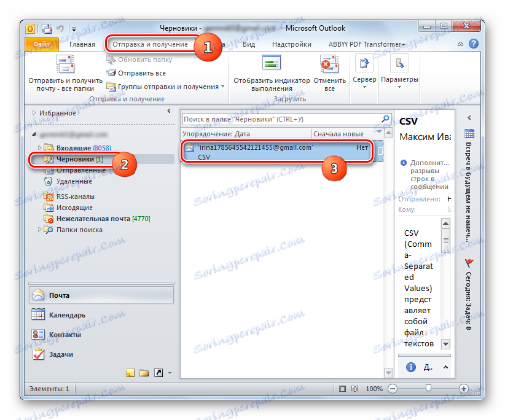This screenshot has height=420, width=505.
Task: Click the Send/Receive All Folders quick-access icon
Action: 47,29
